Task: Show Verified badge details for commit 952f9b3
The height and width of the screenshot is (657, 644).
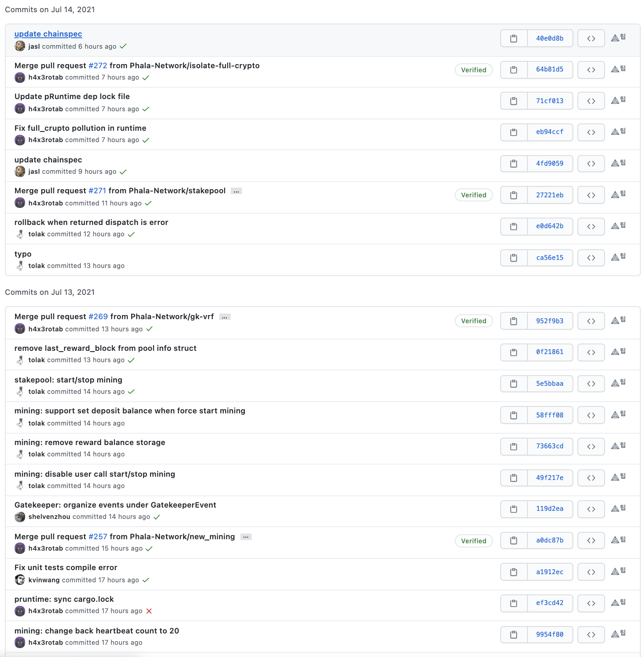Action: 473,321
